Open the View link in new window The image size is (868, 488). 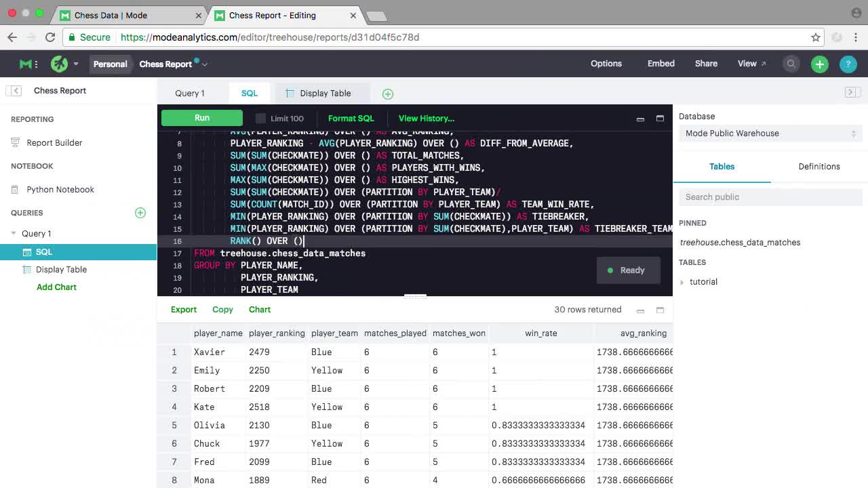pyautogui.click(x=751, y=64)
